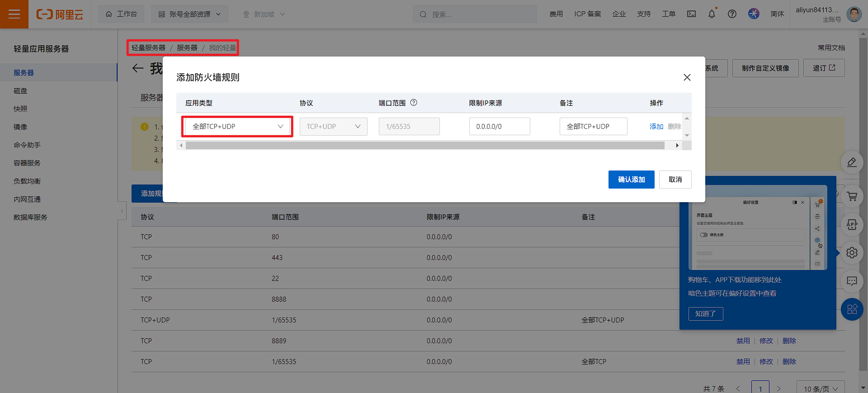Click the restricted IP source field

[500, 127]
